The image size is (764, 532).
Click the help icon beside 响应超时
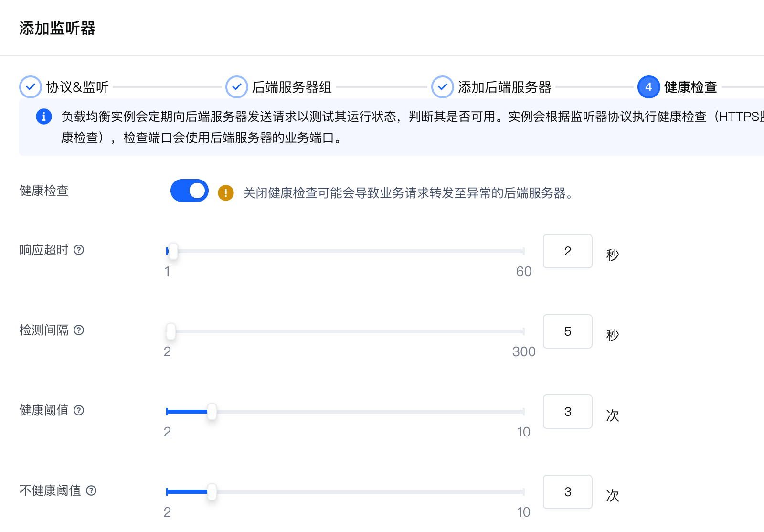[x=79, y=250]
